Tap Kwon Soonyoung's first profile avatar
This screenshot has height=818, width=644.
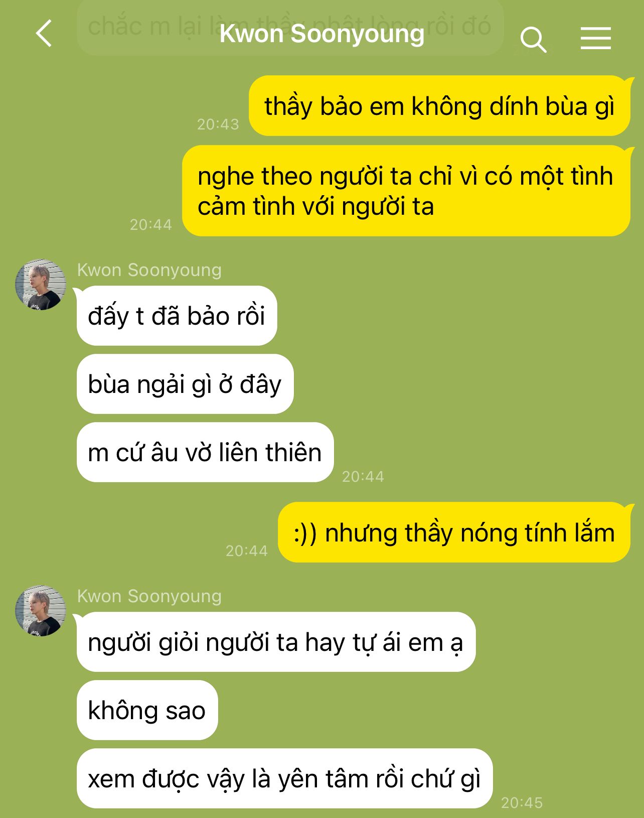click(x=41, y=285)
